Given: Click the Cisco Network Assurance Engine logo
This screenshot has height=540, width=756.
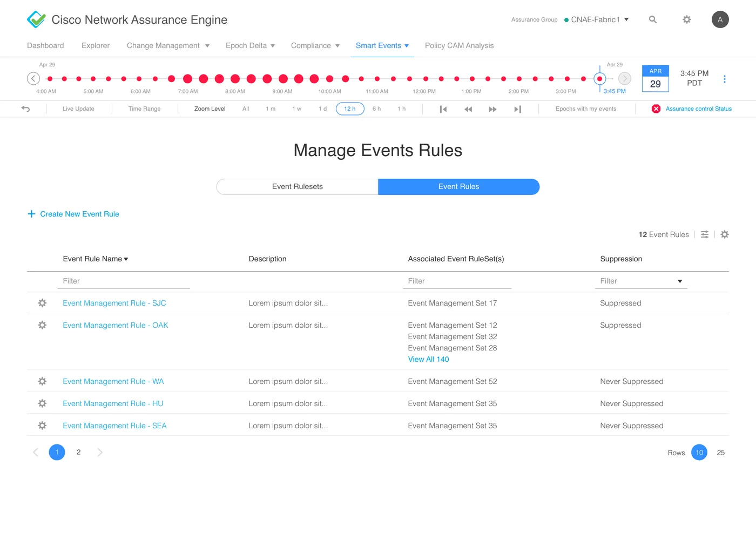Looking at the screenshot, I should pos(36,19).
